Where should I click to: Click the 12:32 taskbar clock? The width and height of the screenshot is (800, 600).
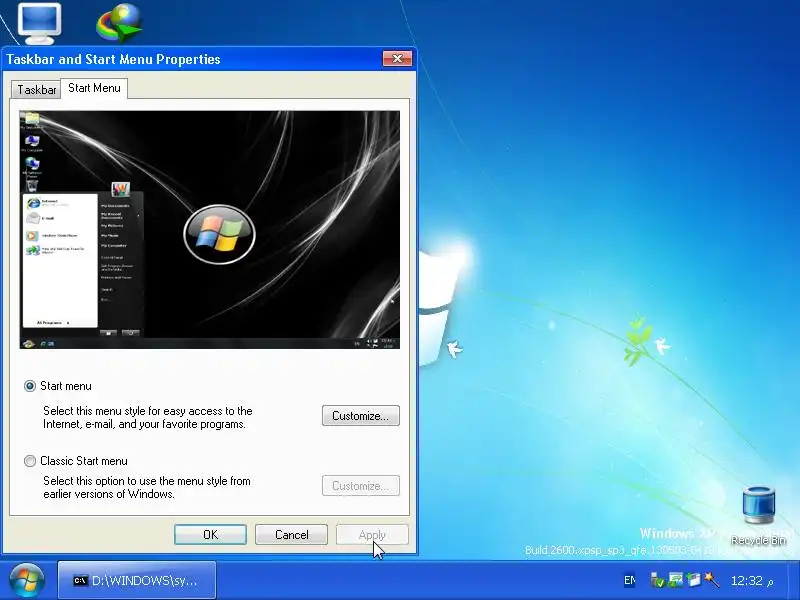[752, 581]
